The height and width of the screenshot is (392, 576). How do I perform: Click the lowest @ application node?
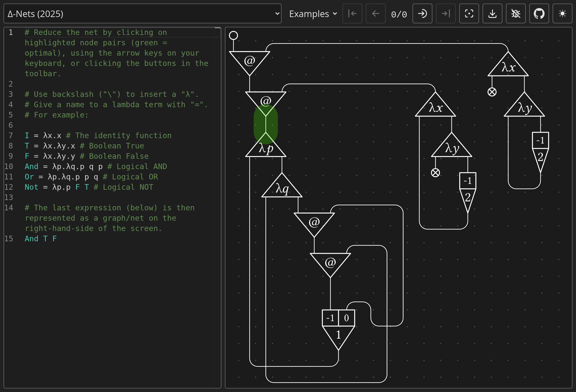(x=330, y=264)
